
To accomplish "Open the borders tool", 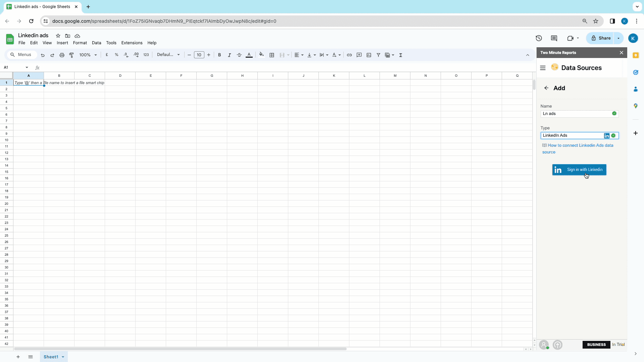I will pos(272,55).
